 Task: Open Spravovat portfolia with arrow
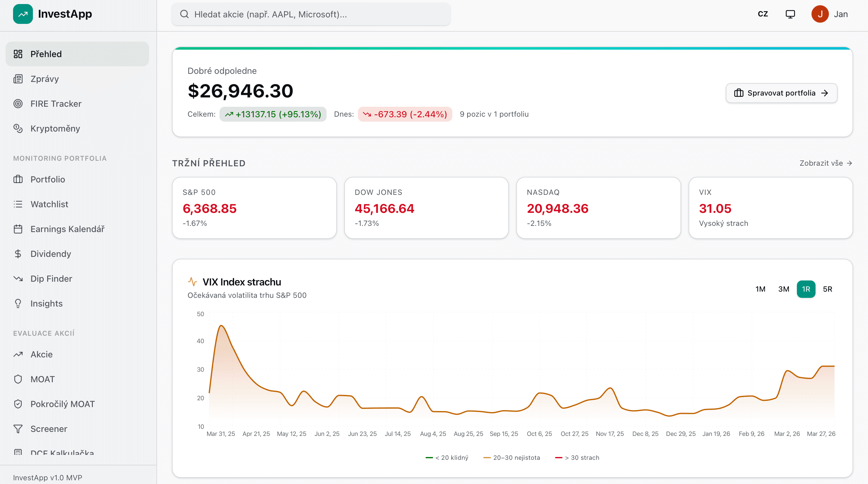781,93
